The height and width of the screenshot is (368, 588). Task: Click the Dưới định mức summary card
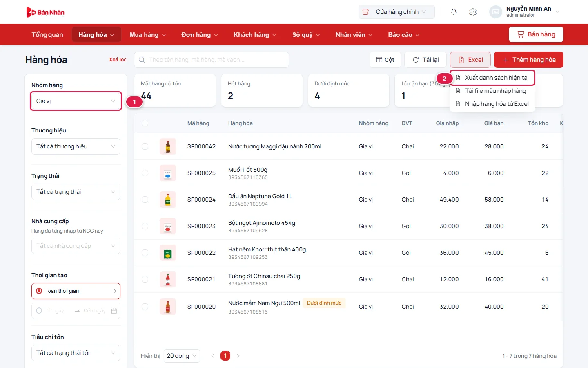pyautogui.click(x=349, y=90)
